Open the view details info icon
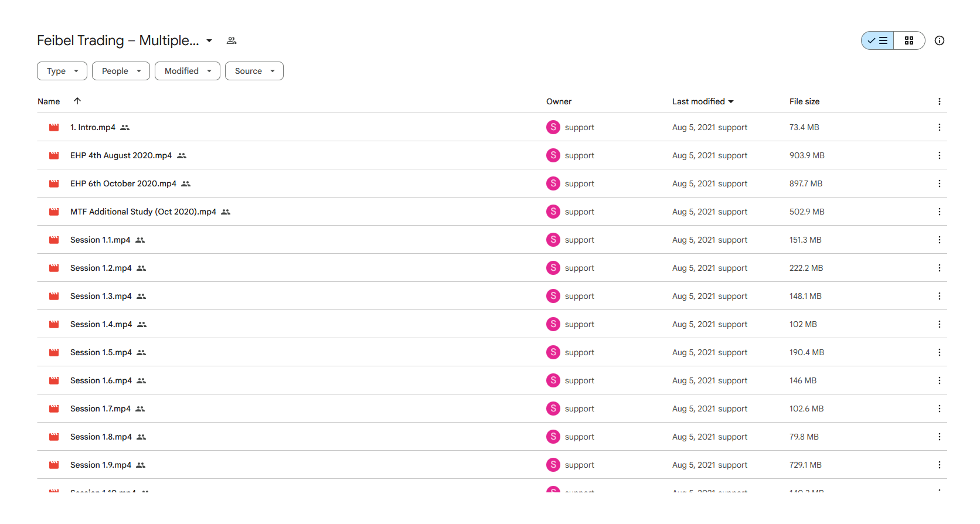This screenshot has height=524, width=980. click(x=940, y=40)
